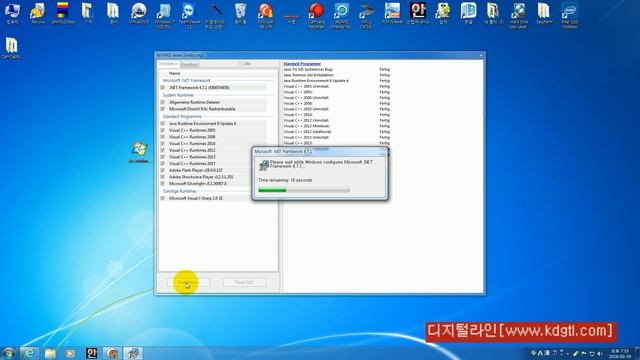640x360 pixels.
Task: Switch to the second tab beside Installation
Action: [189, 64]
